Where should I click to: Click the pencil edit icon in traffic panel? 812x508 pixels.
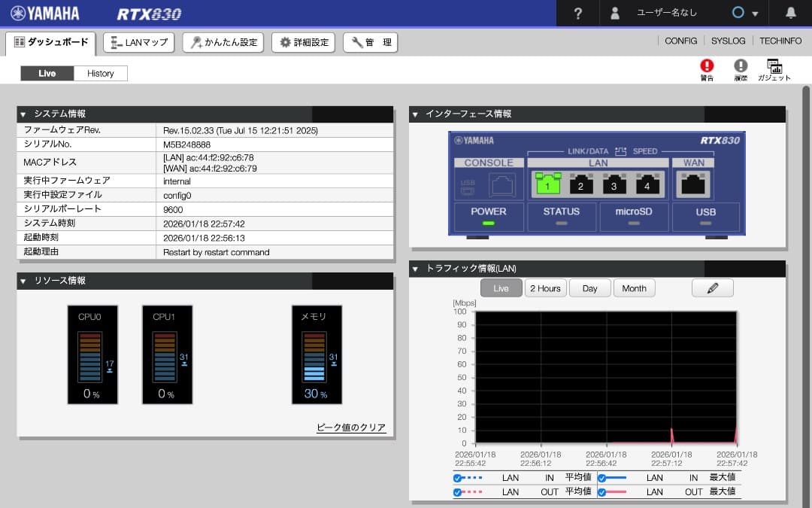712,288
